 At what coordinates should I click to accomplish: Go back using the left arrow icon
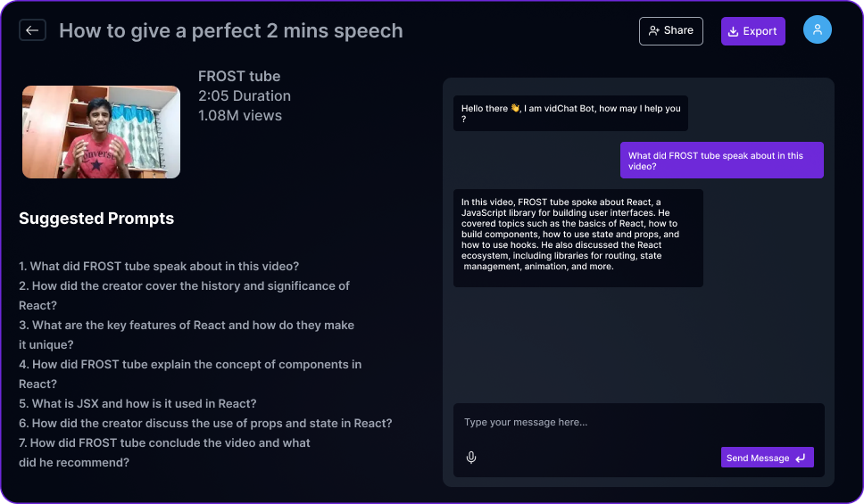click(x=32, y=30)
